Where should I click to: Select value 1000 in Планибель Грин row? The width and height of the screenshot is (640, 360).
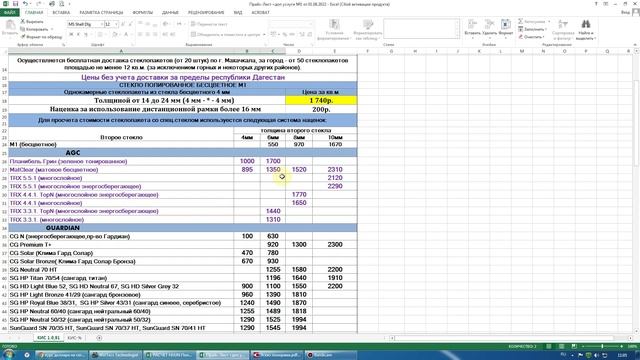click(x=247, y=161)
